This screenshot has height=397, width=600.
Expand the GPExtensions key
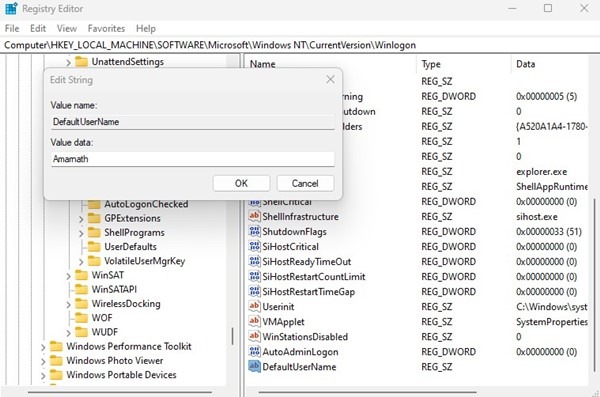(x=81, y=219)
